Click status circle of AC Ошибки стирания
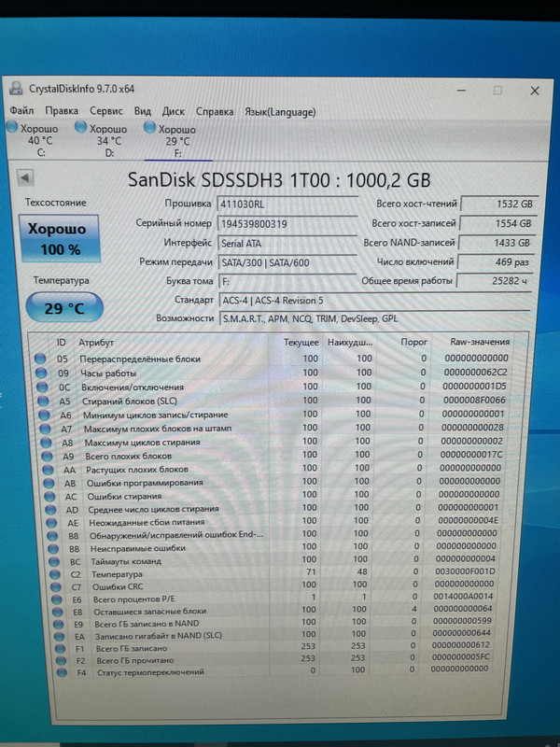This screenshot has width=560, height=747. click(x=49, y=497)
